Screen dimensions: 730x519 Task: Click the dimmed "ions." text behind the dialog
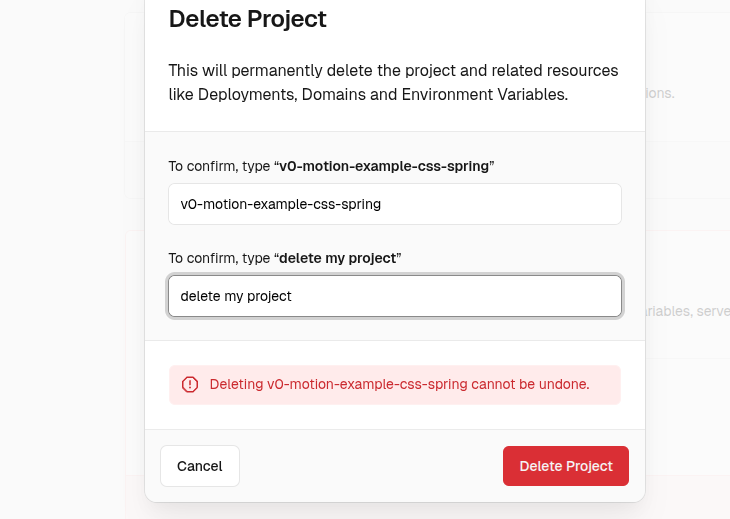(661, 94)
